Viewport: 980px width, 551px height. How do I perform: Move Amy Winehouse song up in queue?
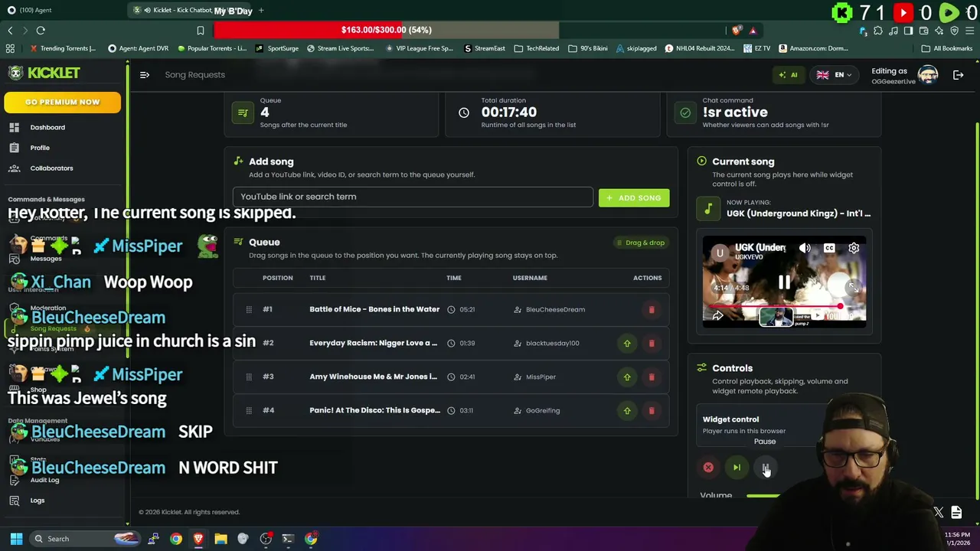[627, 377]
